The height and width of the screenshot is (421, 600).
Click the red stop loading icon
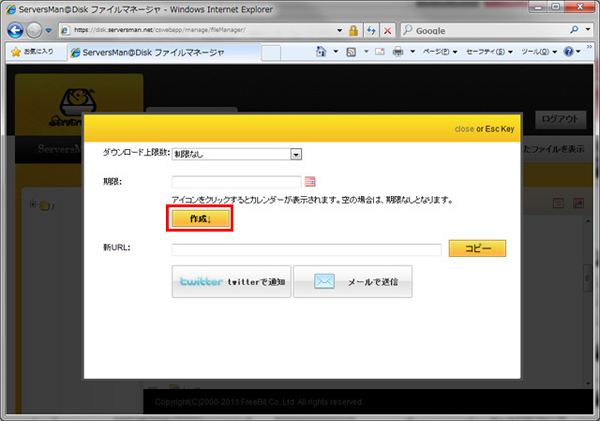click(x=388, y=31)
